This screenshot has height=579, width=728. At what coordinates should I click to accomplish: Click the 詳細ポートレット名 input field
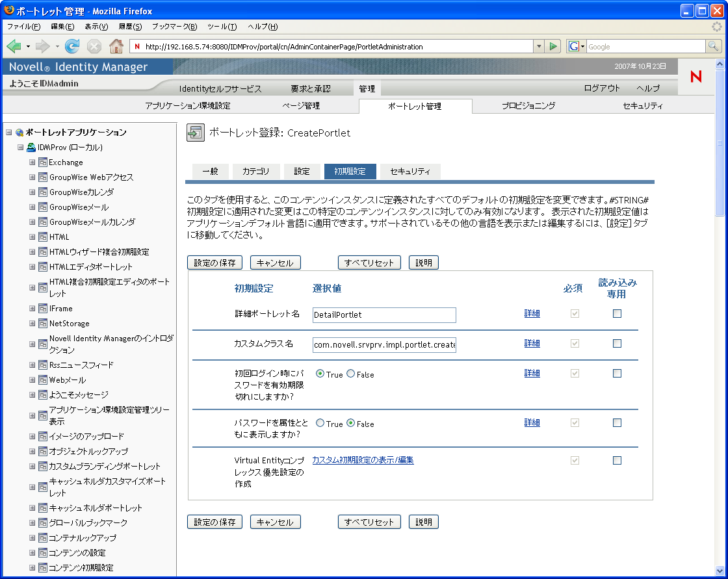pos(384,315)
